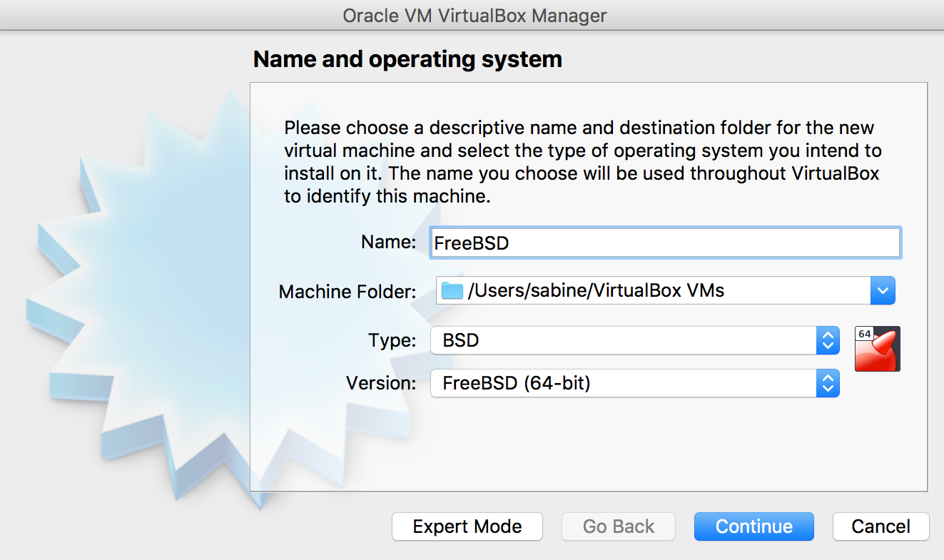
Task: Click the 64 badge on the OS icon
Action: click(x=865, y=332)
